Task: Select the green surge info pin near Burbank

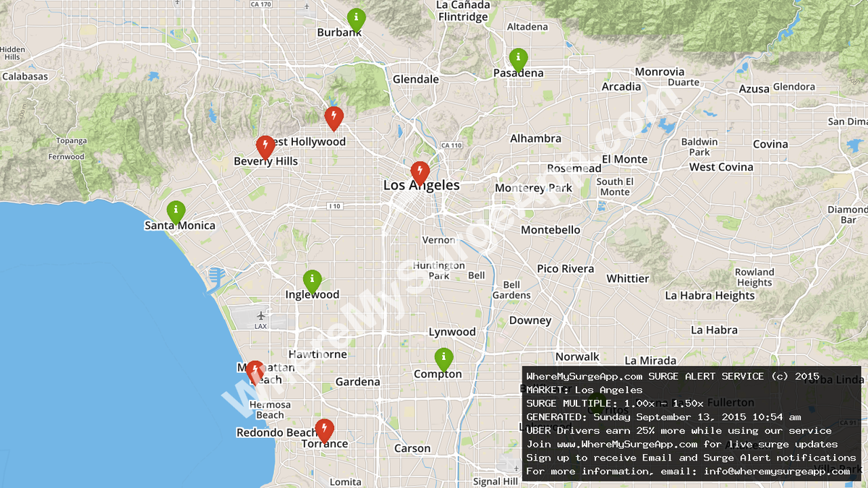Action: click(x=355, y=18)
